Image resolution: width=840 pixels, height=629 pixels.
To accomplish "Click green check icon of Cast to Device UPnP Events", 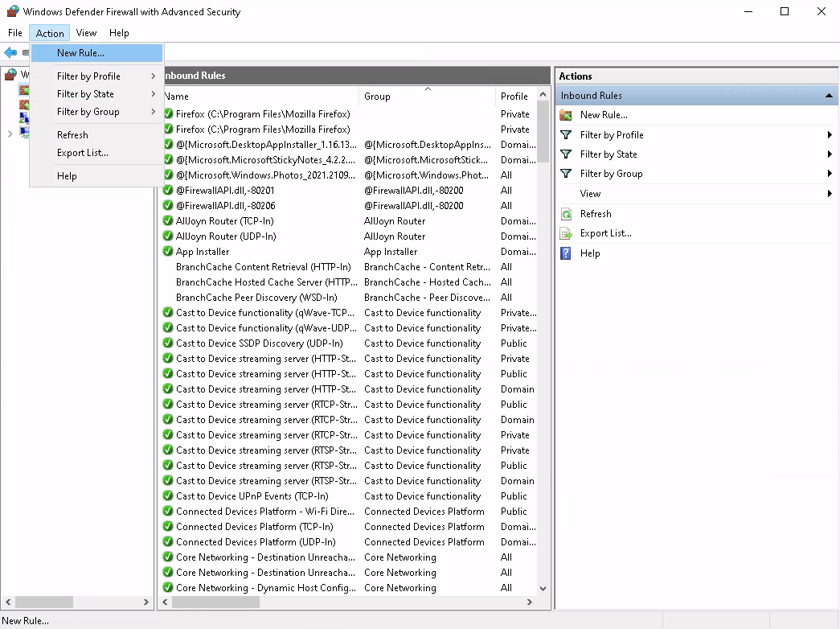I will (x=168, y=495).
